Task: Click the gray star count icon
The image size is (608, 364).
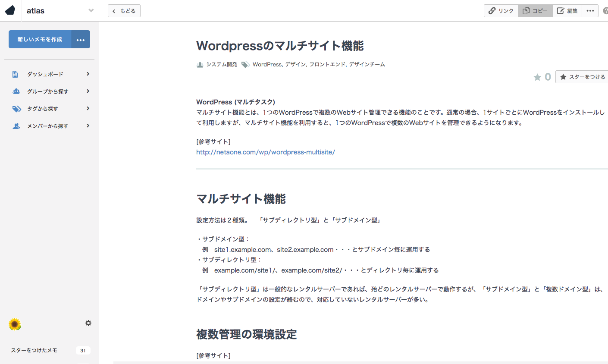Action: (x=537, y=77)
